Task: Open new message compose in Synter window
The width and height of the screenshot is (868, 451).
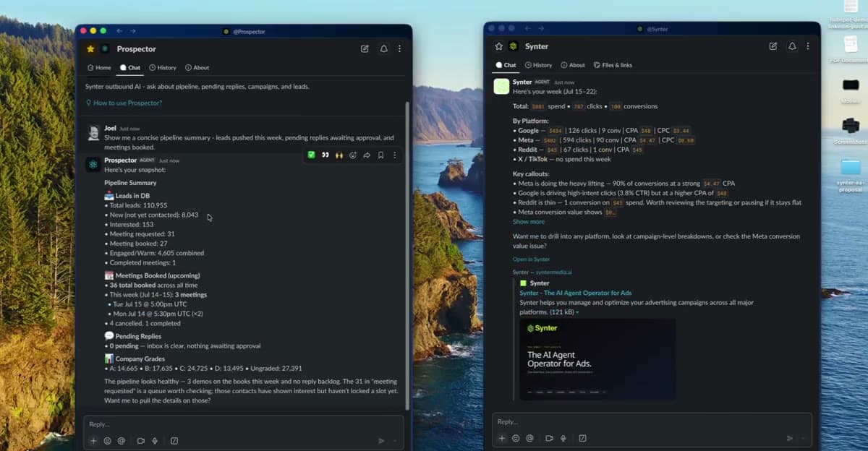Action: click(x=773, y=46)
